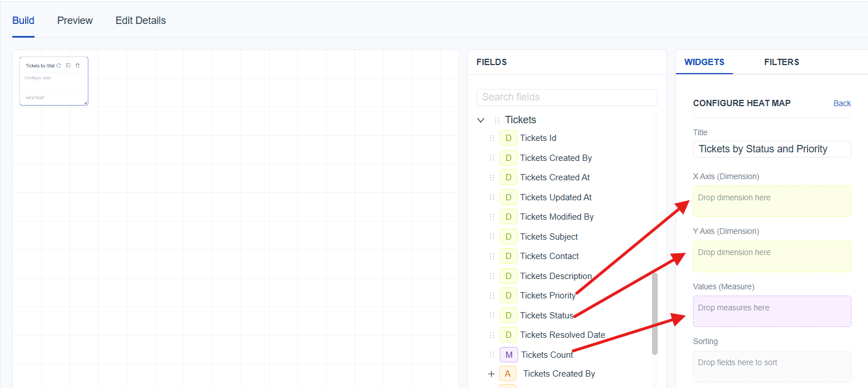The height and width of the screenshot is (388, 868).
Task: Collapse the Tickets field group
Action: (480, 120)
